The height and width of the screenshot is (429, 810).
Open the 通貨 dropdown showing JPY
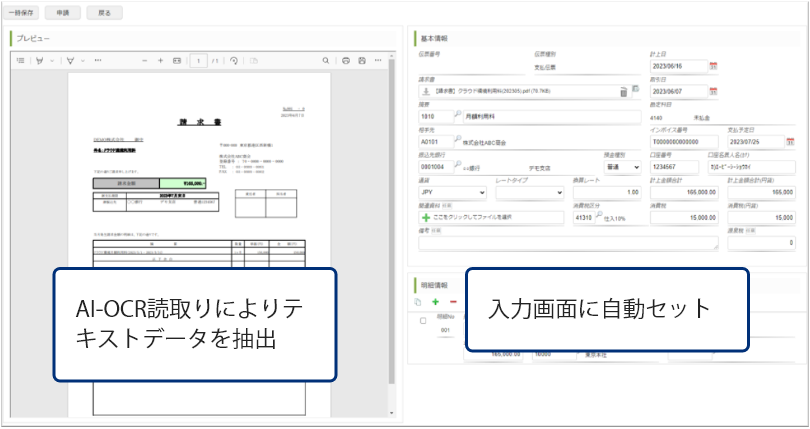453,192
